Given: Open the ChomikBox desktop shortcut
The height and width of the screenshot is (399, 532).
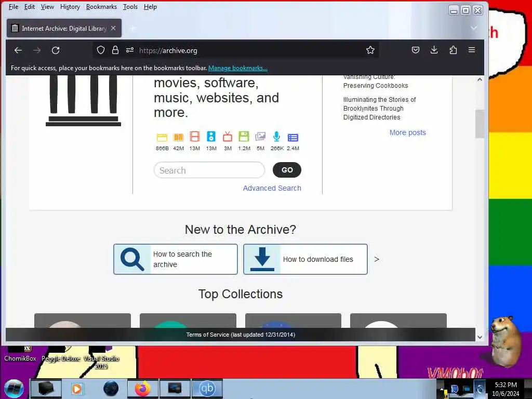Looking at the screenshot, I should [20, 354].
